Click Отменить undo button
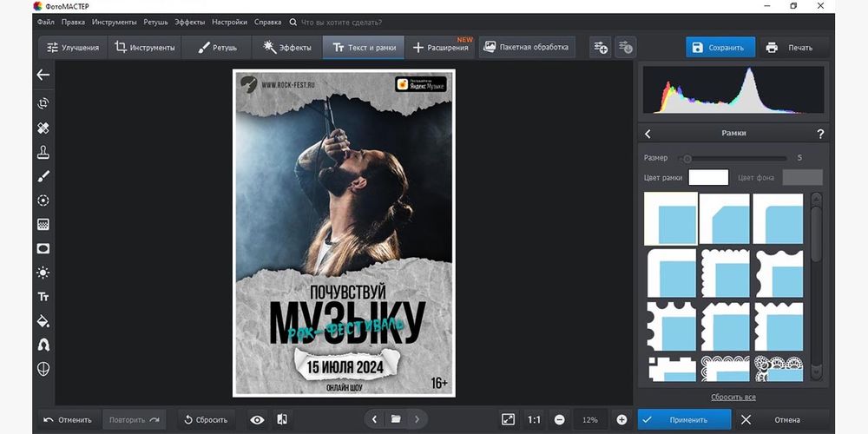 [x=69, y=419]
